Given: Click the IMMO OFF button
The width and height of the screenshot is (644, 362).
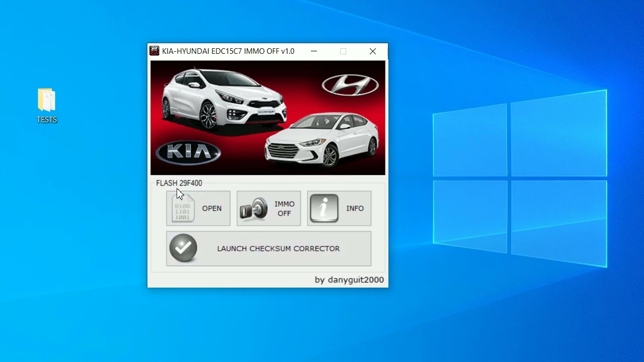Looking at the screenshot, I should click(269, 208).
